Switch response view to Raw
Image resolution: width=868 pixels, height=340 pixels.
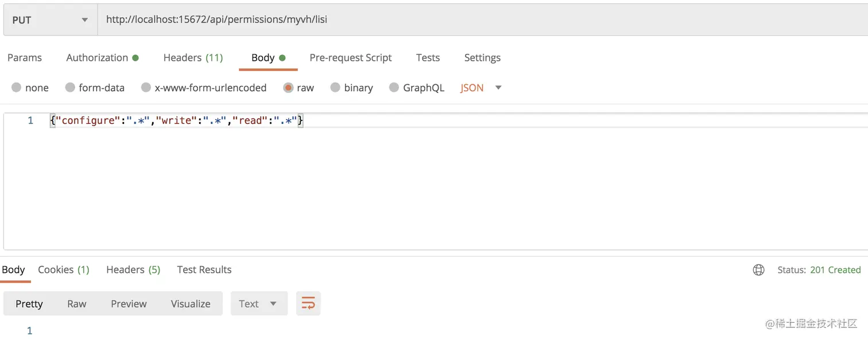pos(76,303)
